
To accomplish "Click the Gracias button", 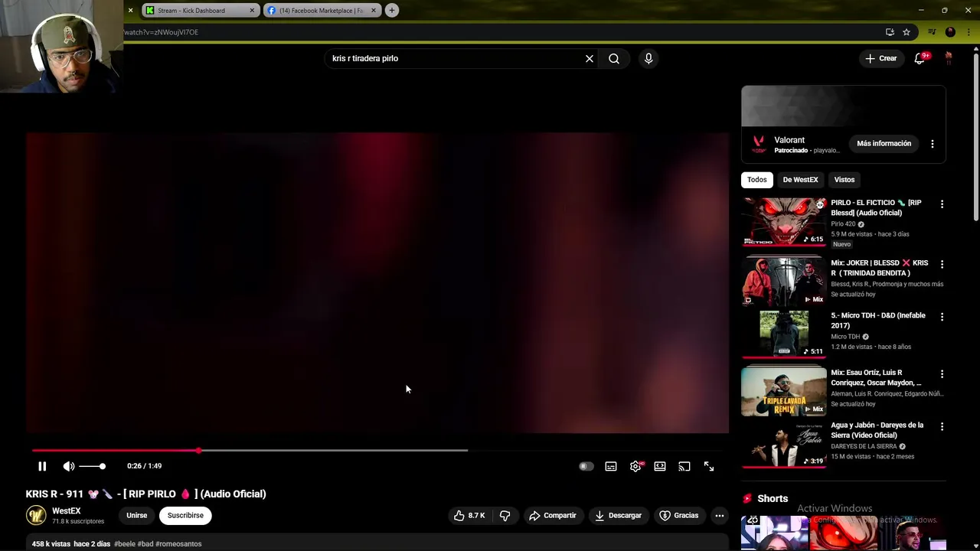I will point(679,516).
